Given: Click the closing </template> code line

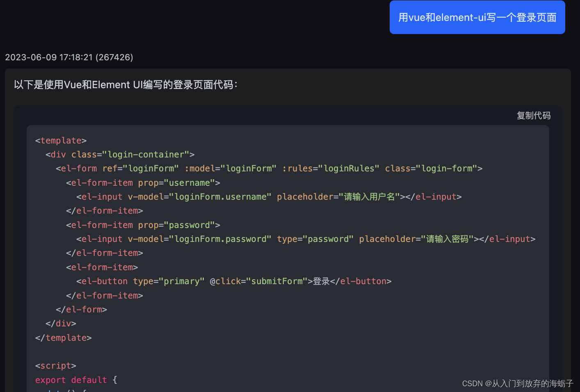Looking at the screenshot, I should [63, 338].
